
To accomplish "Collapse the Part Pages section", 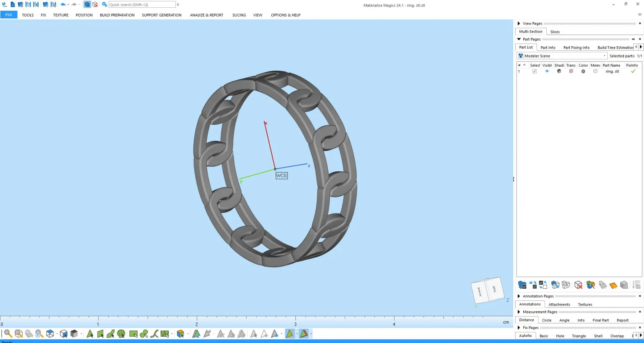I will point(519,39).
